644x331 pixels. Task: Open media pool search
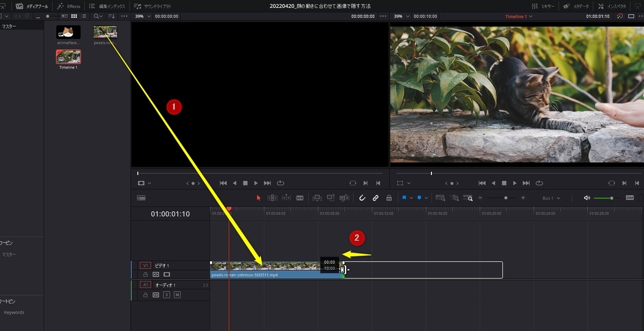pyautogui.click(x=98, y=16)
